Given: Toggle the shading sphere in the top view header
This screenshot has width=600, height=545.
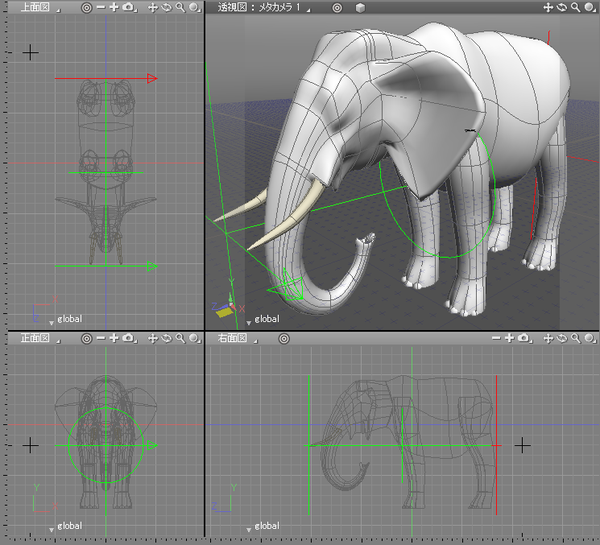Looking at the screenshot, I should click(193, 7).
